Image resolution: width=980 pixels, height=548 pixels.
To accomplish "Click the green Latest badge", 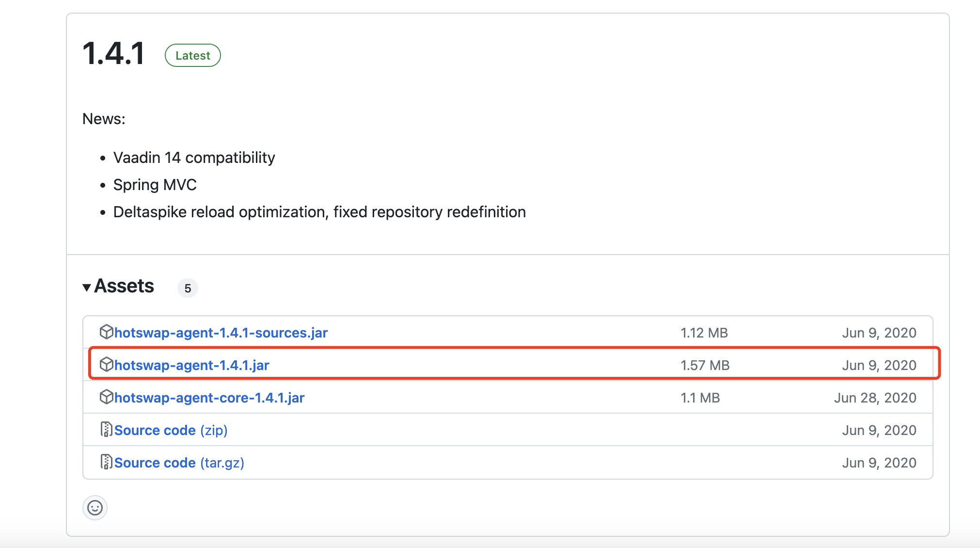I will point(193,55).
